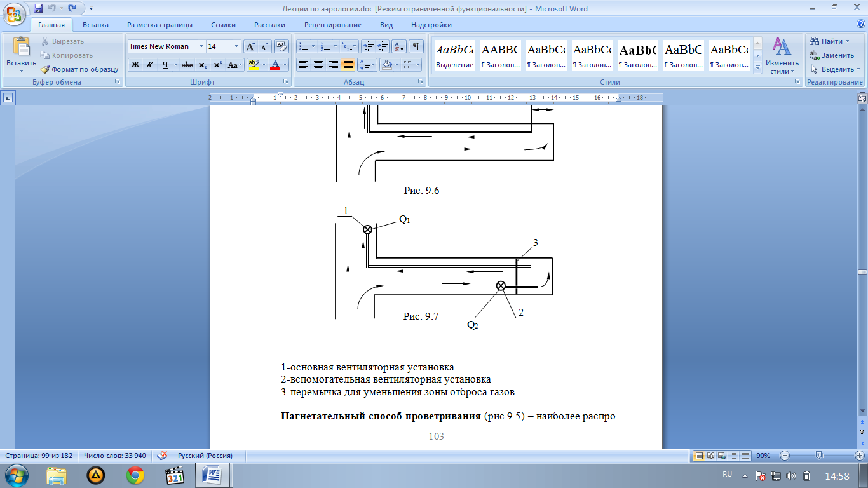Open the Рецензирование tab

pyautogui.click(x=333, y=25)
